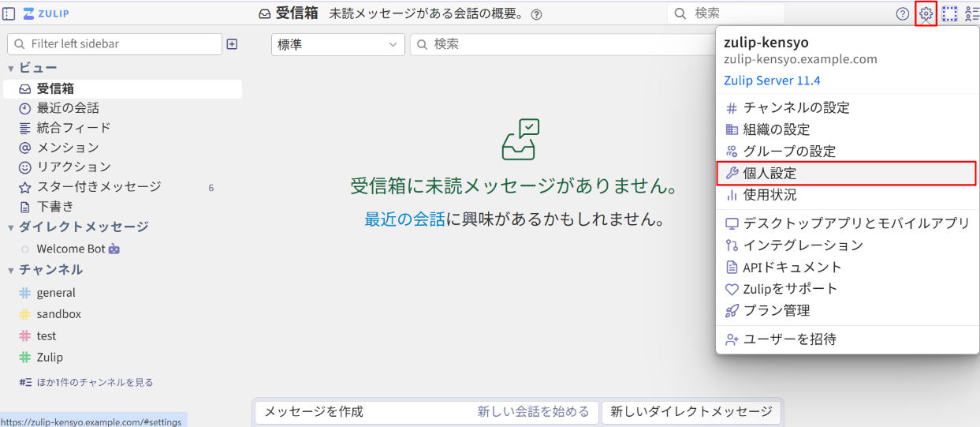The image size is (980, 427).
Task: Select インテグレーション menu item
Action: click(x=848, y=245)
